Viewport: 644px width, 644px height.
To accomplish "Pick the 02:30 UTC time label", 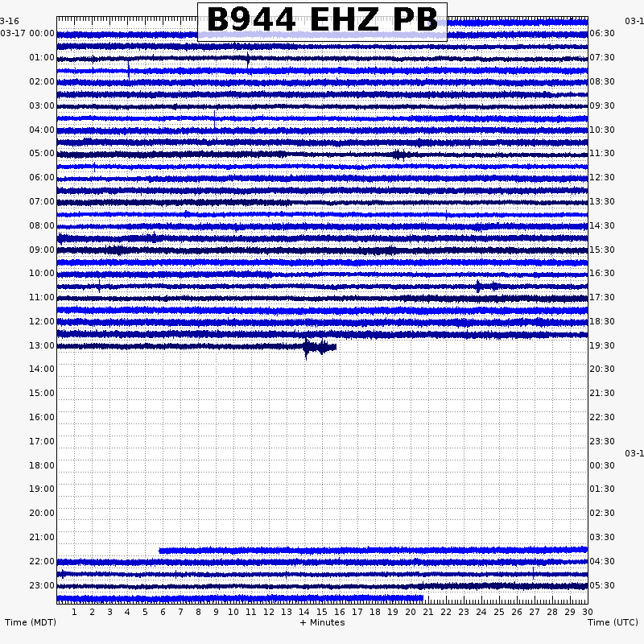I will [x=602, y=514].
